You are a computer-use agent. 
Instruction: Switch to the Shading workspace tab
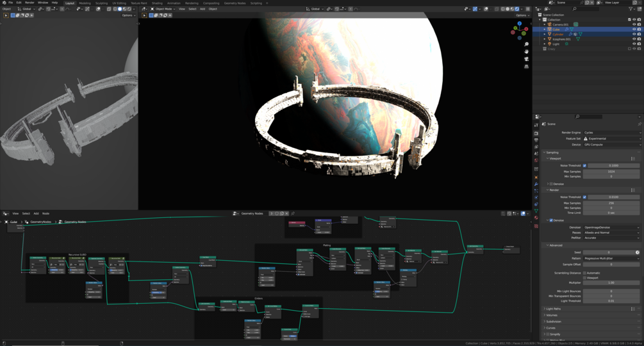(x=157, y=3)
